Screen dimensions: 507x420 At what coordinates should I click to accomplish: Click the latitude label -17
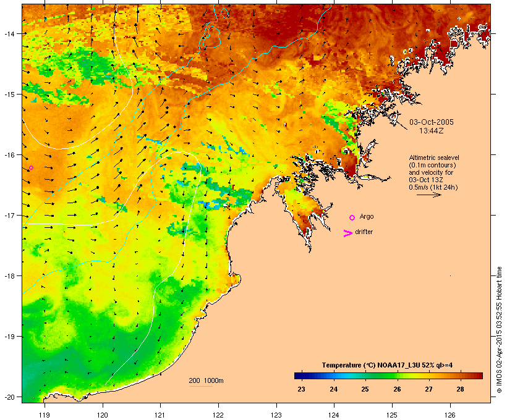click(9, 215)
